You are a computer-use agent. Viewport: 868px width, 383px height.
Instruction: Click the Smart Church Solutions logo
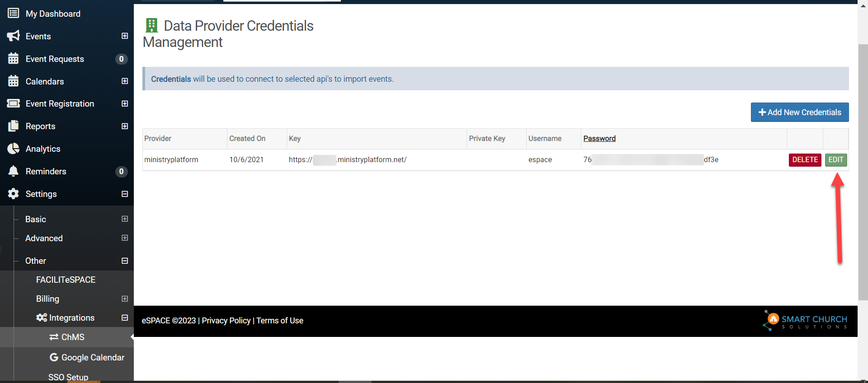[x=805, y=321]
